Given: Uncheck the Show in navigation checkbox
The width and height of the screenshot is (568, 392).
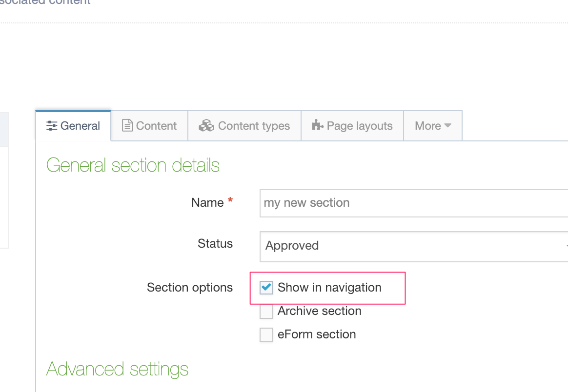Looking at the screenshot, I should (x=266, y=288).
